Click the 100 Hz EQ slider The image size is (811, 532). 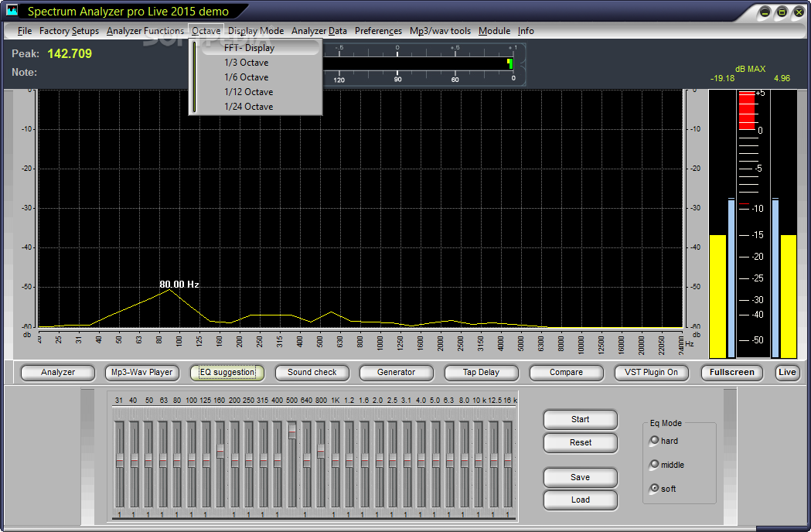pyautogui.click(x=192, y=460)
